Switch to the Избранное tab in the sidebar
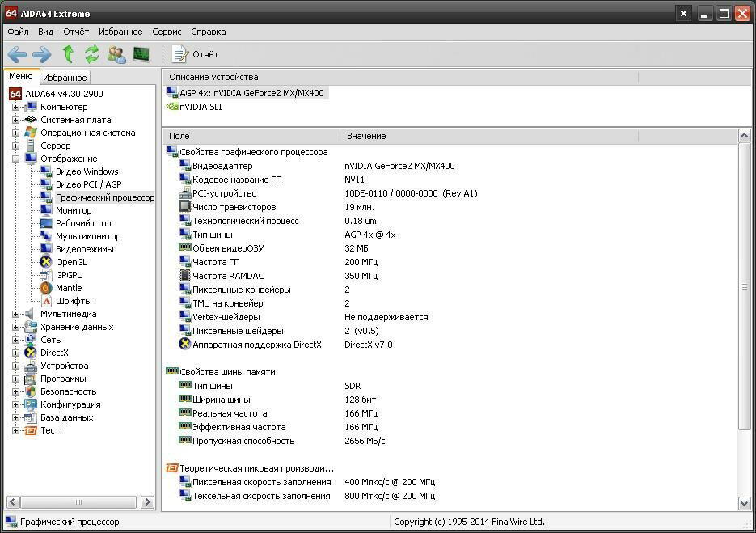Screen dimensions: 756x533 point(65,77)
